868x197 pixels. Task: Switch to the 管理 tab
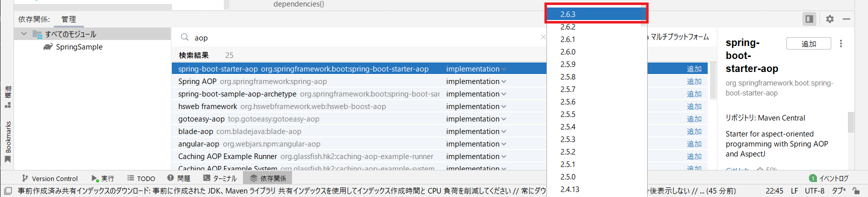[x=69, y=19]
